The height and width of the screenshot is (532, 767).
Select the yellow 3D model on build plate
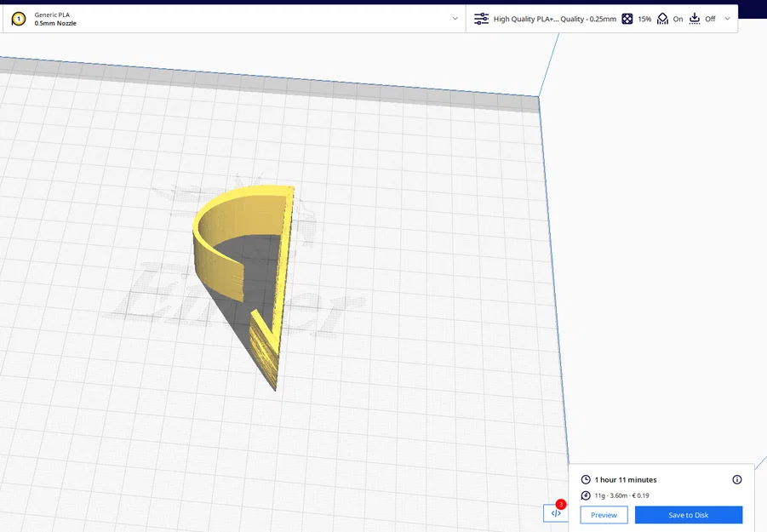tap(244, 286)
